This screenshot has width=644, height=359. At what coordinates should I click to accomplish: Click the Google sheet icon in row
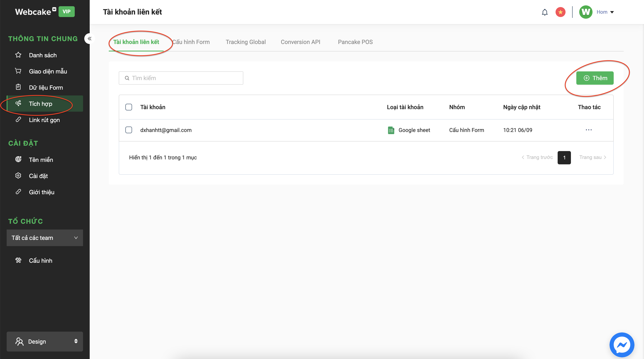[391, 130]
